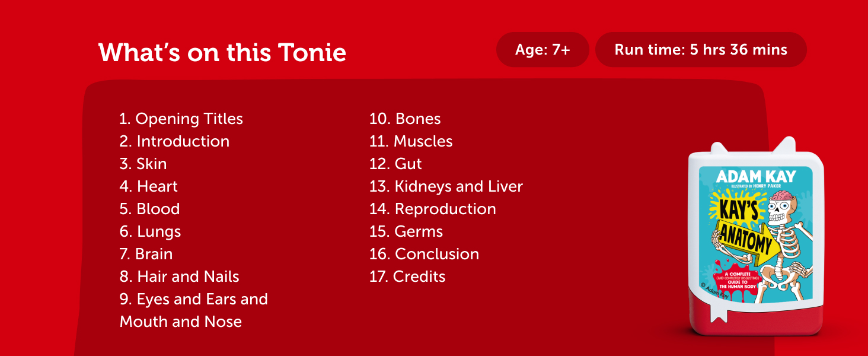Select track 11 Muscles

411,141
